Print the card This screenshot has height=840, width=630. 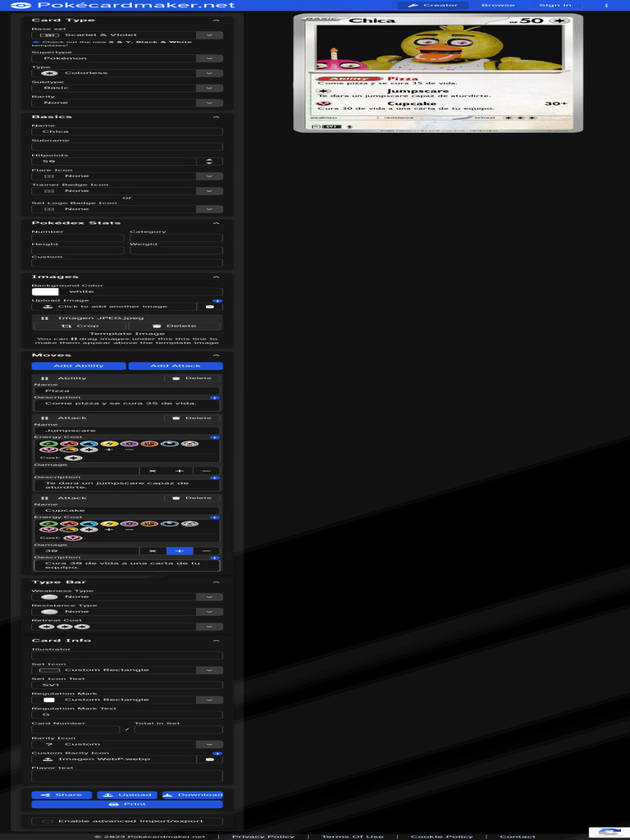127,805
